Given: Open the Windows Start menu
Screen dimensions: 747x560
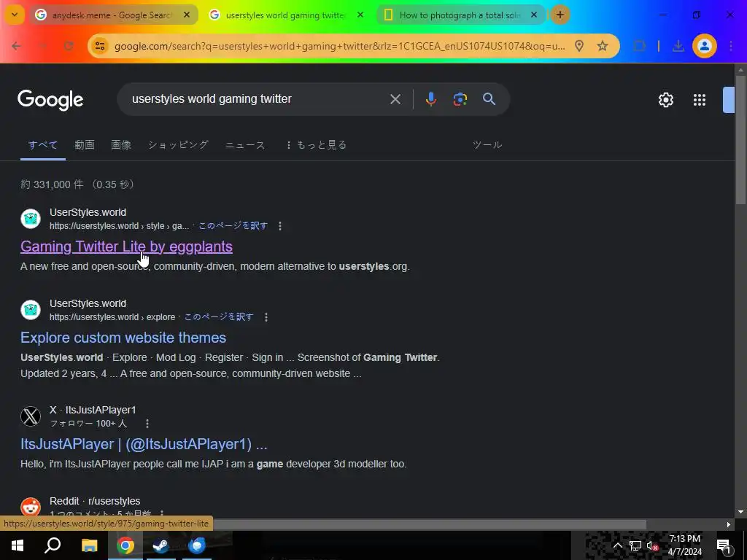Looking at the screenshot, I should (x=18, y=545).
